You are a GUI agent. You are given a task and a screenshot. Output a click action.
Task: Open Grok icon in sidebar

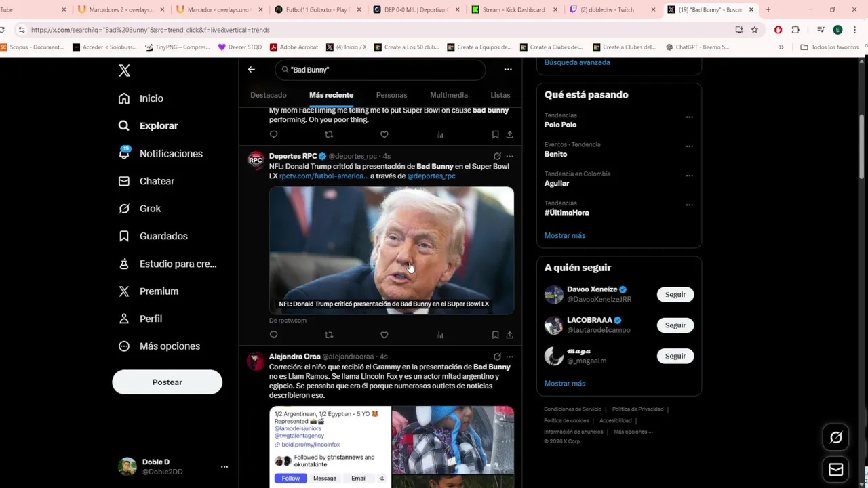[x=124, y=209]
